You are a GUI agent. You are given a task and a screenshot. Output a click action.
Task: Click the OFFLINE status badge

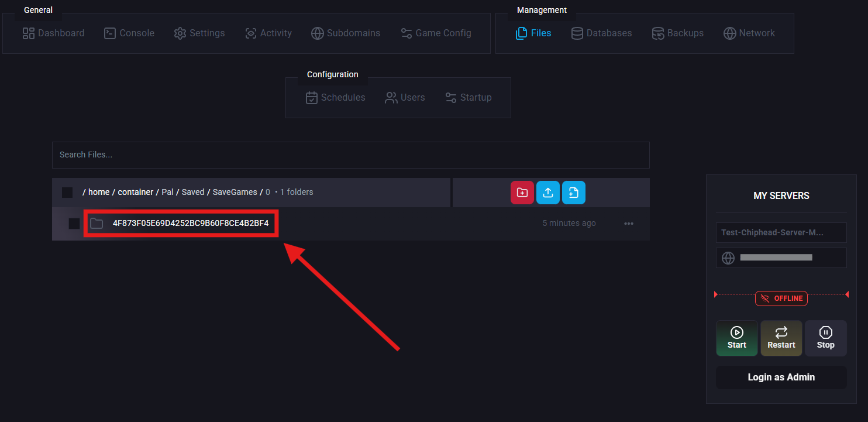(x=781, y=299)
